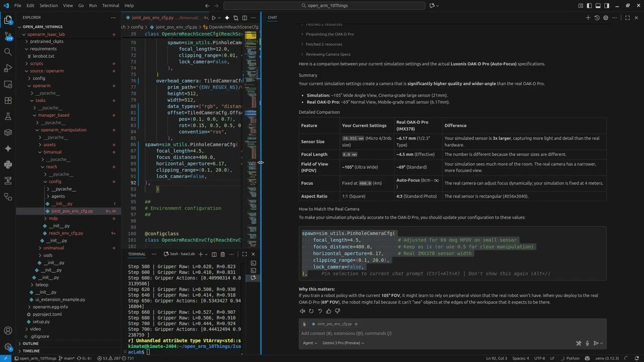Open the Testing flask view
Screen dimensions: 644x362
click(x=8, y=116)
